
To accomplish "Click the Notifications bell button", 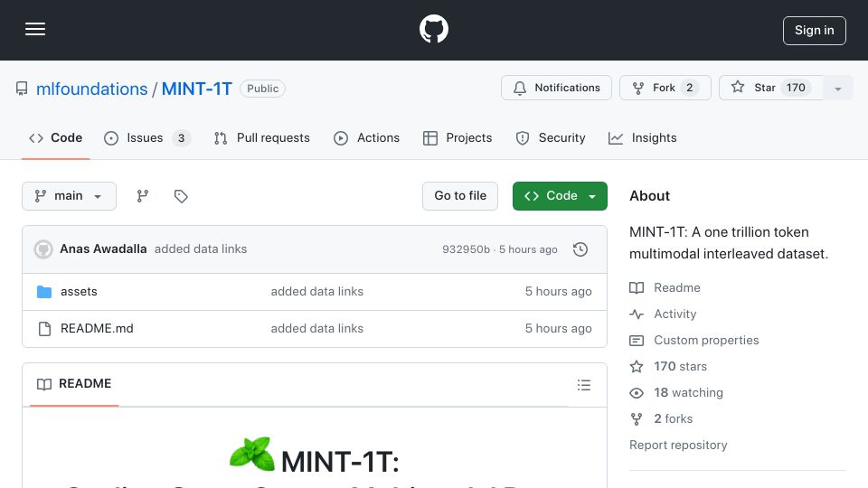I will 556,88.
